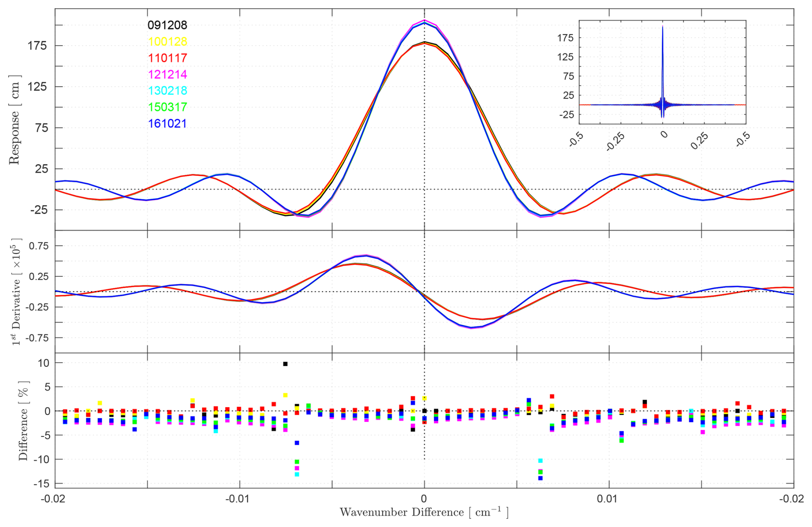Screen dimensions: 812x527
Task: Select the green 150317 legend label
Action: [x=167, y=107]
